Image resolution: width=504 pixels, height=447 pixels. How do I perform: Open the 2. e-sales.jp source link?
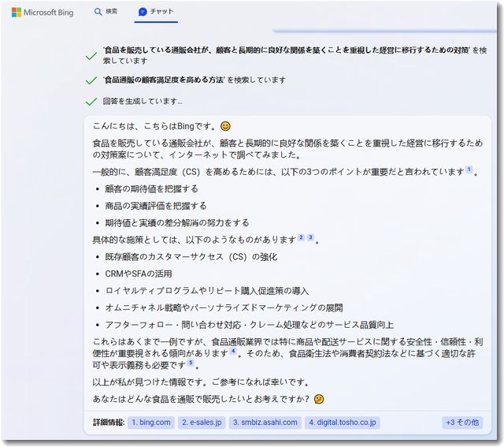pos(202,423)
